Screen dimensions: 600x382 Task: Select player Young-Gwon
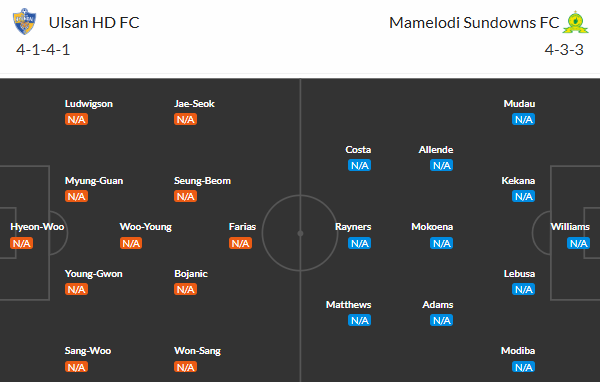click(x=94, y=274)
